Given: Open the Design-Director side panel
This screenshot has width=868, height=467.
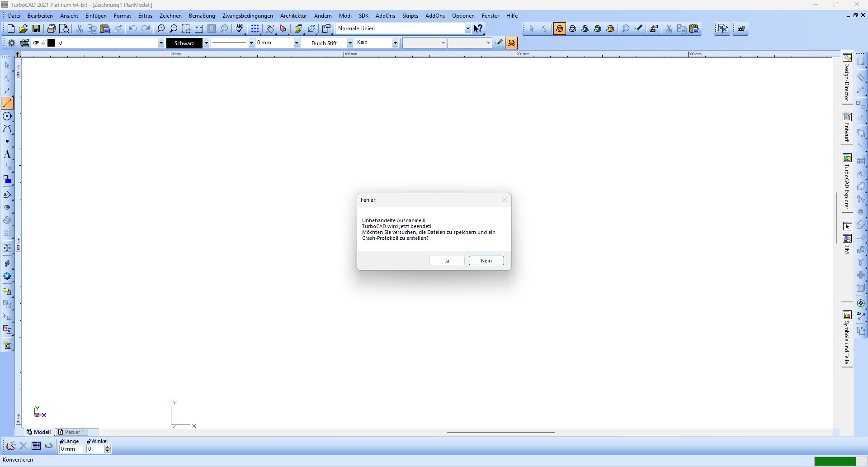Looking at the screenshot, I should (x=847, y=77).
